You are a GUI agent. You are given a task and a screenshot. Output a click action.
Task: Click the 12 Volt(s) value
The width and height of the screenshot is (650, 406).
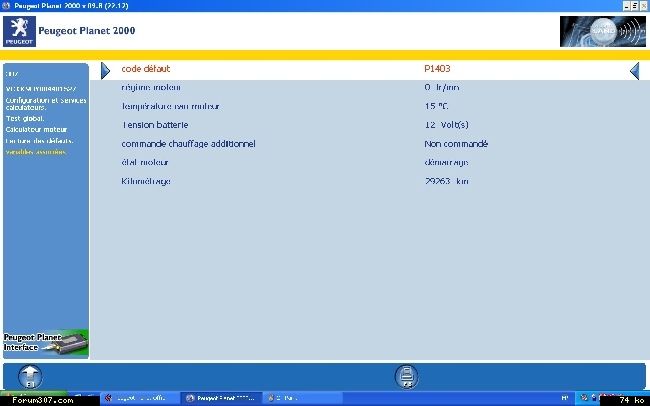point(446,125)
